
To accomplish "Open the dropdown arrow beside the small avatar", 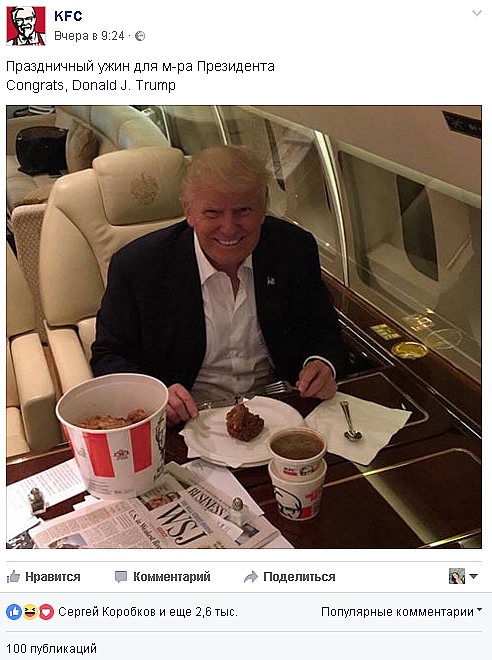I will click(x=473, y=576).
